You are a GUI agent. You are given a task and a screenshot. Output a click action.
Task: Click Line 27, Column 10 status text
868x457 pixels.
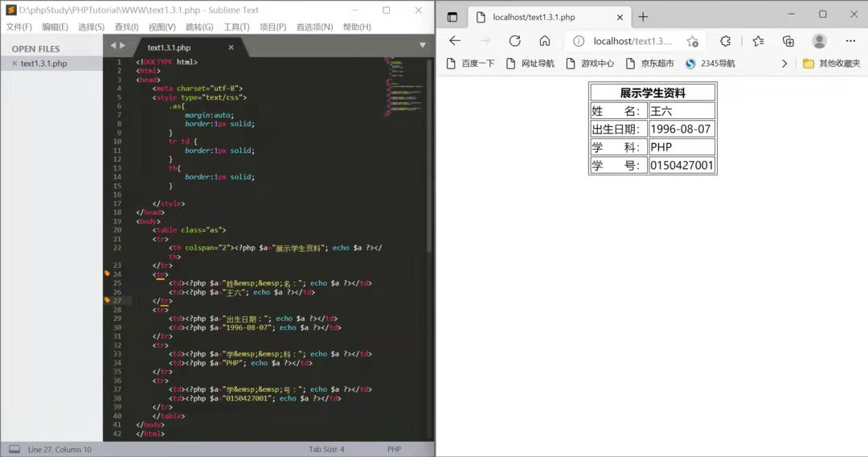(x=59, y=449)
